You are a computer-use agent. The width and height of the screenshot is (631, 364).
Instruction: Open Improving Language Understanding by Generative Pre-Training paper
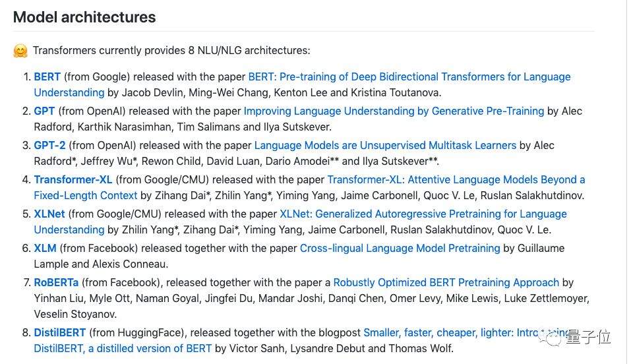(x=394, y=111)
